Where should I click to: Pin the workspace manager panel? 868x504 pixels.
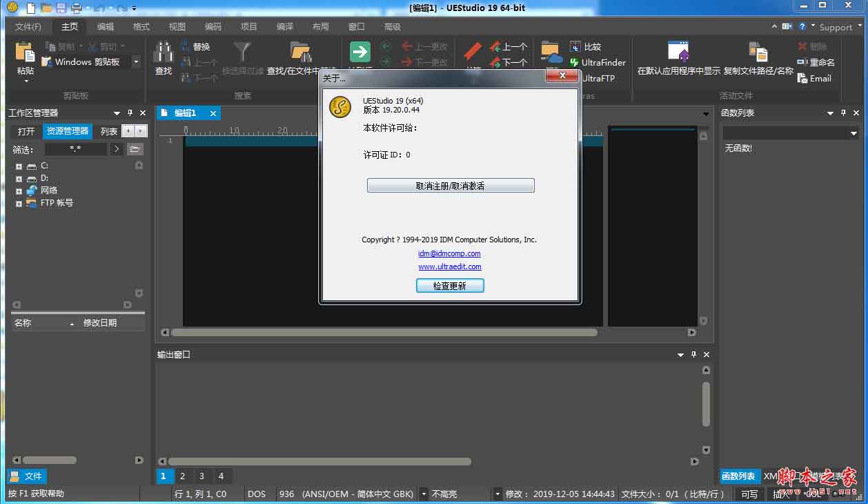[x=130, y=113]
